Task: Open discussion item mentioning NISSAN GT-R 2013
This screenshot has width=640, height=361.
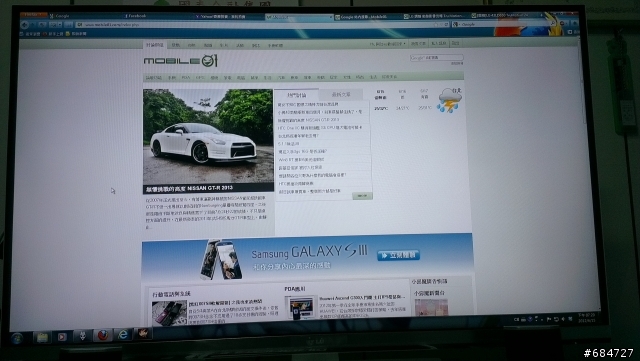Action: [x=309, y=120]
